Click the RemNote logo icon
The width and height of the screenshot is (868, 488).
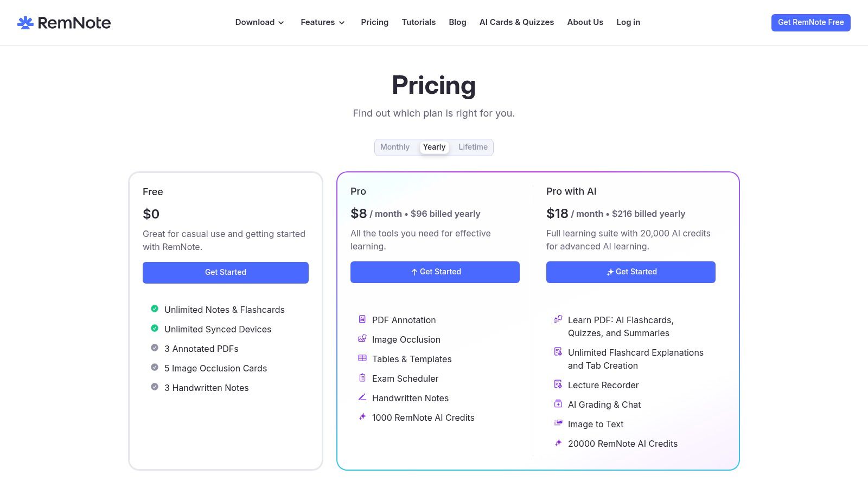[x=25, y=22]
